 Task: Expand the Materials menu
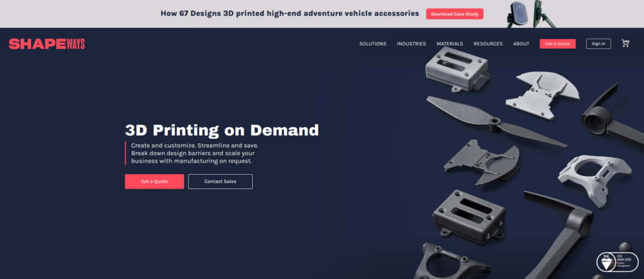(x=450, y=44)
